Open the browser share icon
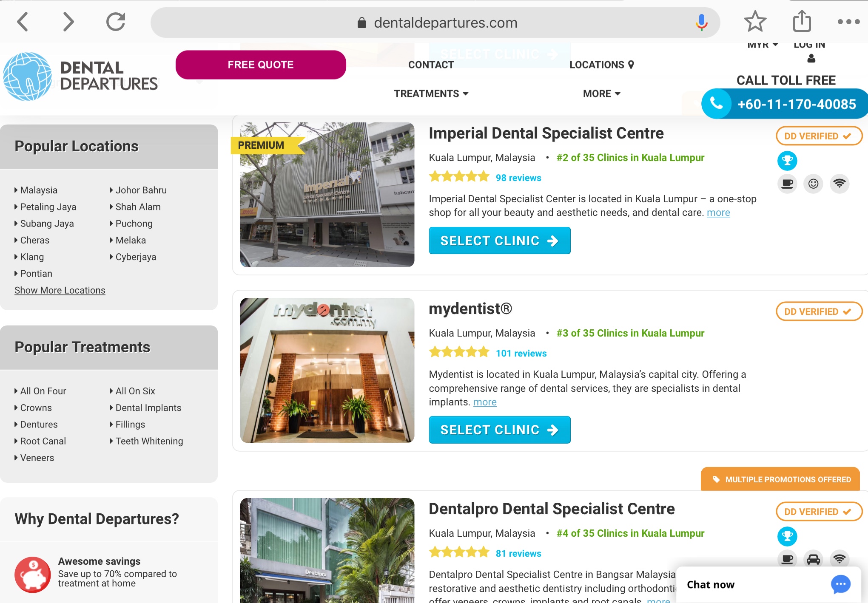This screenshot has height=603, width=868. (802, 21)
